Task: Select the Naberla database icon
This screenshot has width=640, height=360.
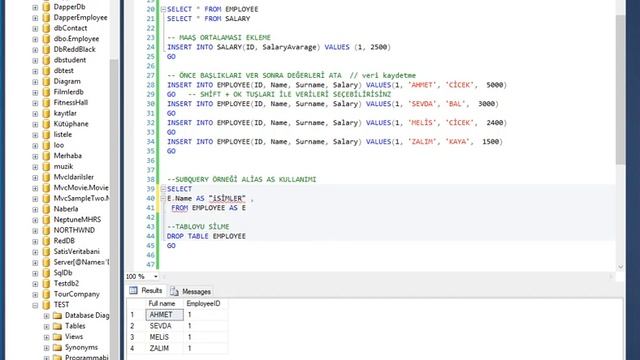Action: click(46, 209)
